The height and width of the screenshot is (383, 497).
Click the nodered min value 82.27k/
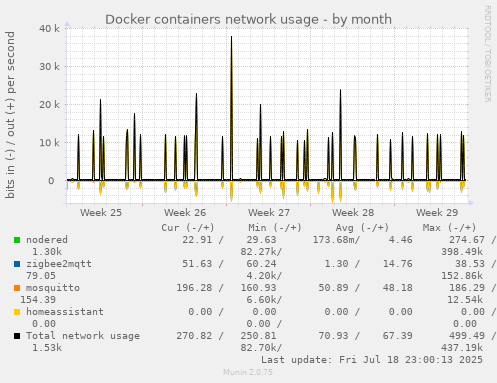point(261,252)
